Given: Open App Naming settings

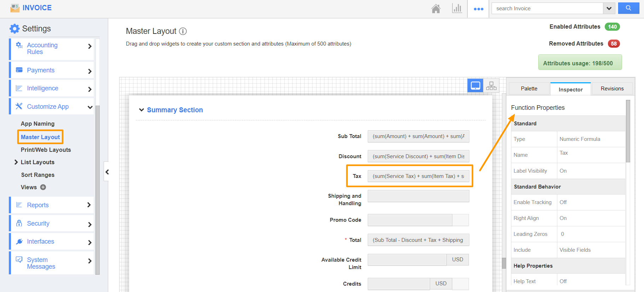Looking at the screenshot, I should pos(37,124).
